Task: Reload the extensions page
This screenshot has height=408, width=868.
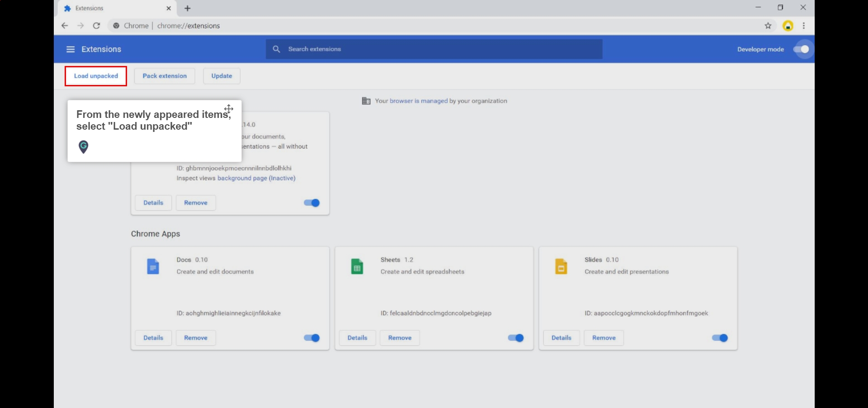Action: (x=96, y=26)
